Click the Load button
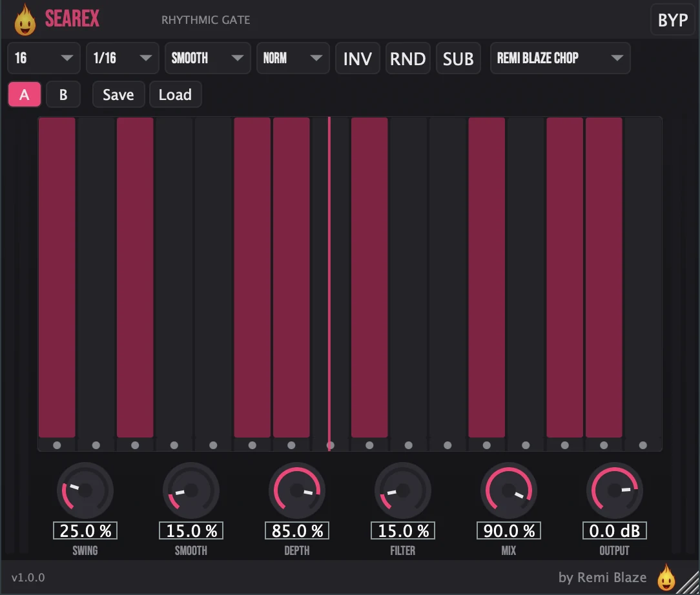The width and height of the screenshot is (700, 595). (175, 95)
